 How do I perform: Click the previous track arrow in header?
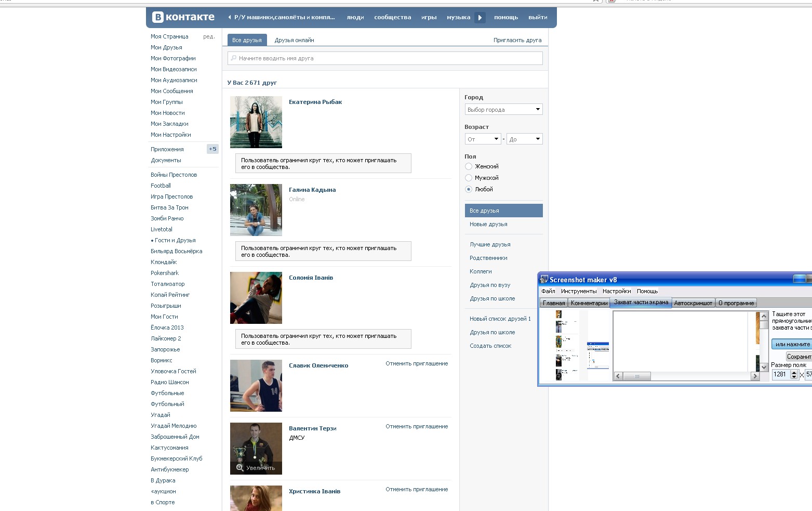pyautogui.click(x=230, y=17)
